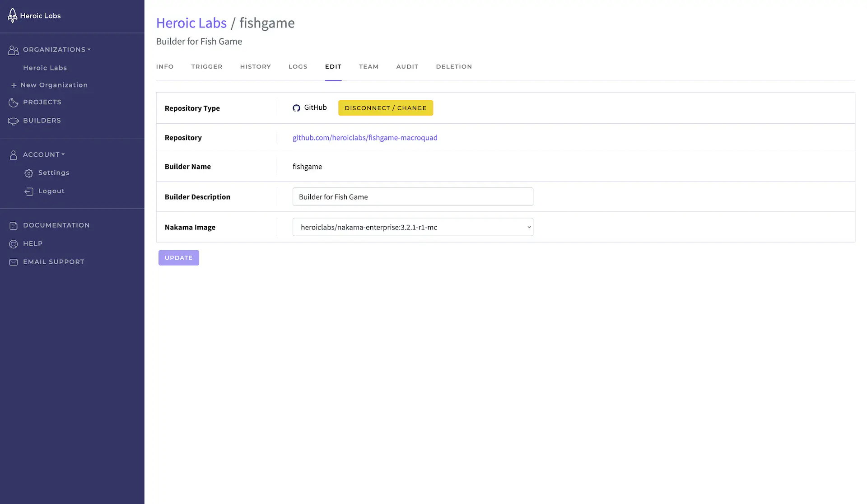Click the Builder for Fish Game subtitle
Screen dimensions: 867x504
199,42
